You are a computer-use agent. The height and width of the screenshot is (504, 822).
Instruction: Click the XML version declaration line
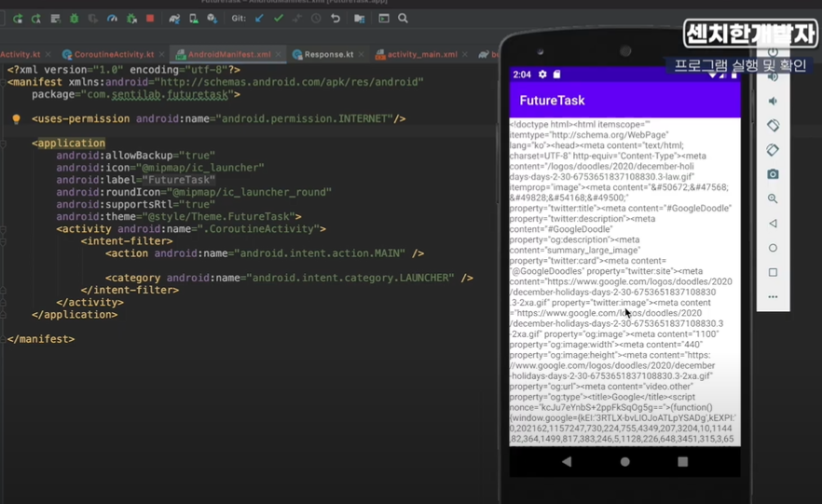124,70
